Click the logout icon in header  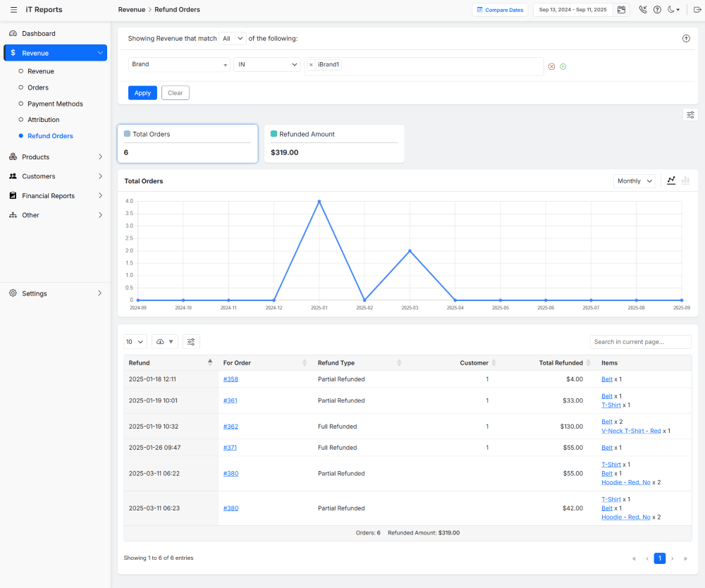click(x=697, y=10)
